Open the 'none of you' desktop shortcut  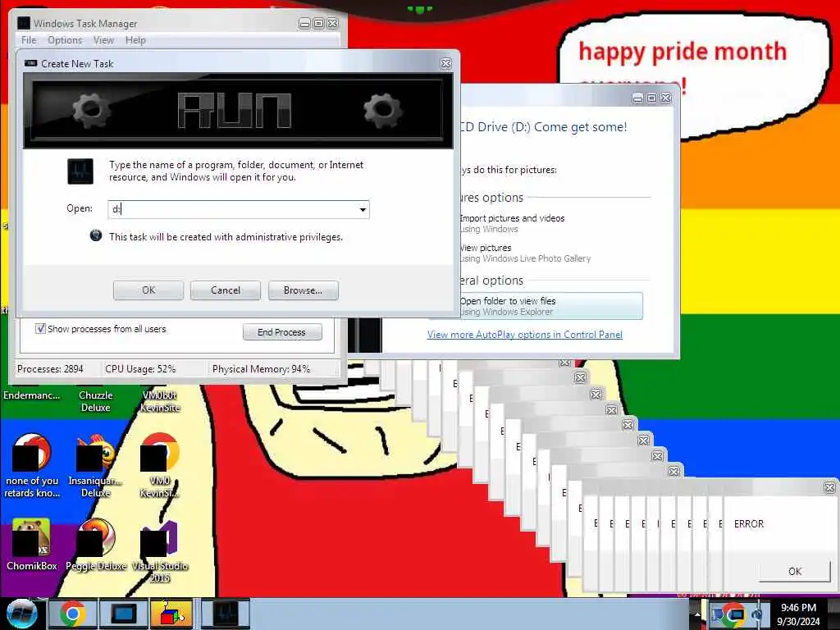click(x=32, y=466)
